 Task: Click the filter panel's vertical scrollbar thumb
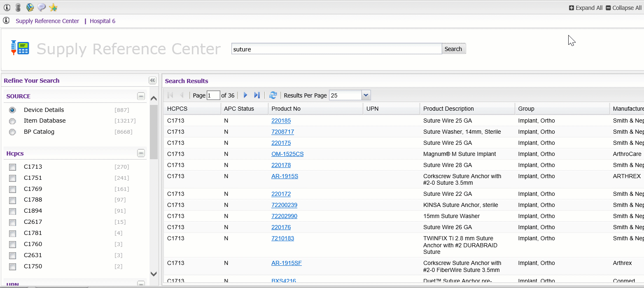154,132
